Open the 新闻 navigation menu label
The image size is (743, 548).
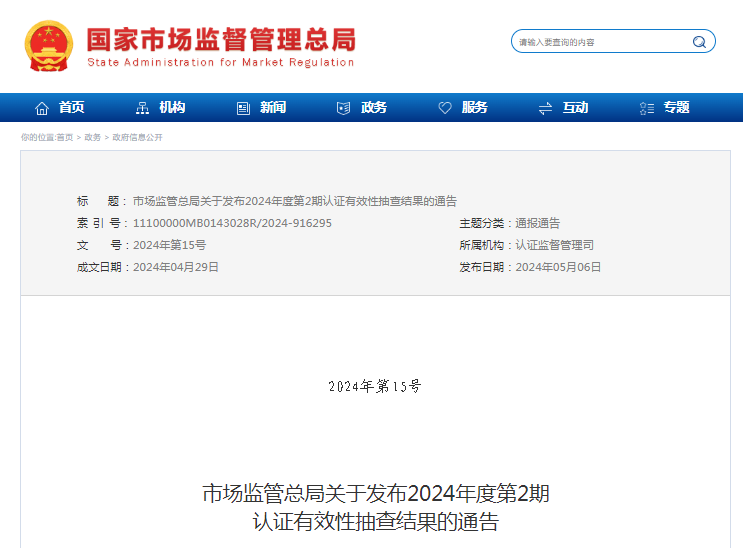pyautogui.click(x=273, y=108)
